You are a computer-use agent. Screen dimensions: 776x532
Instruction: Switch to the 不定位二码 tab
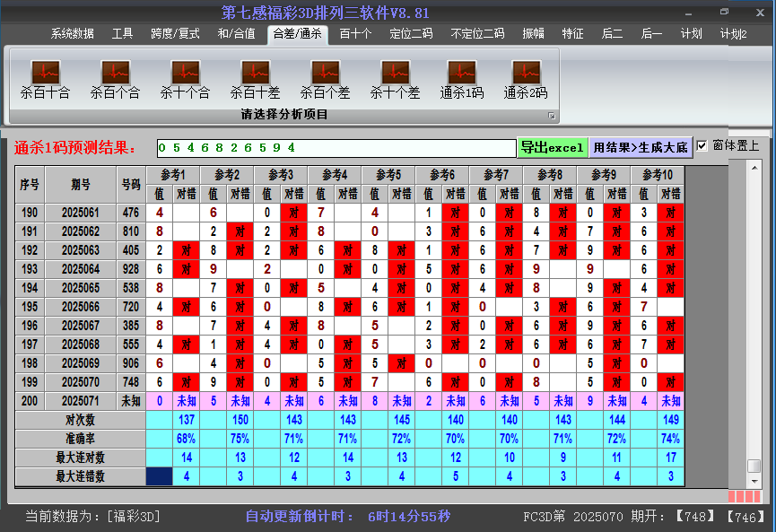click(x=477, y=34)
